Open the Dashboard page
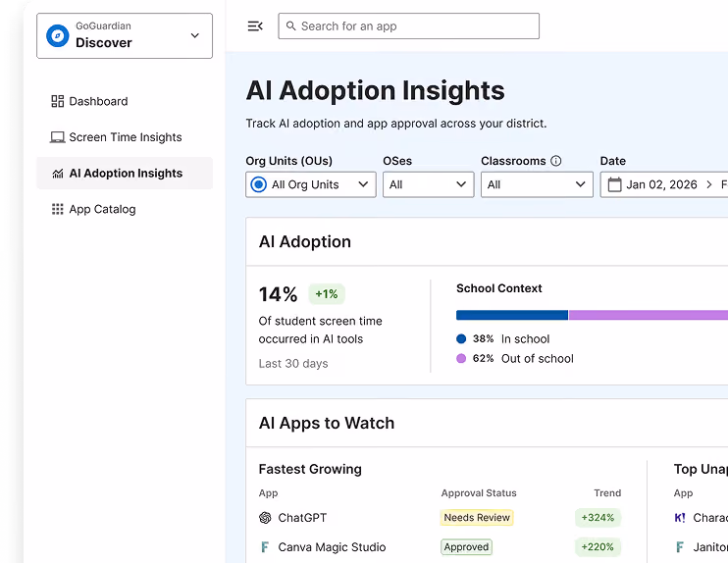 pos(125,101)
